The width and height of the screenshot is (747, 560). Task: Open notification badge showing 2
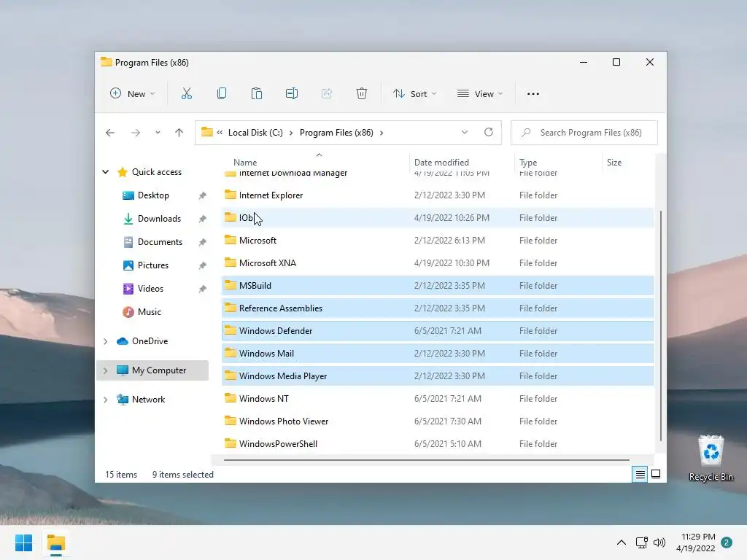click(727, 542)
